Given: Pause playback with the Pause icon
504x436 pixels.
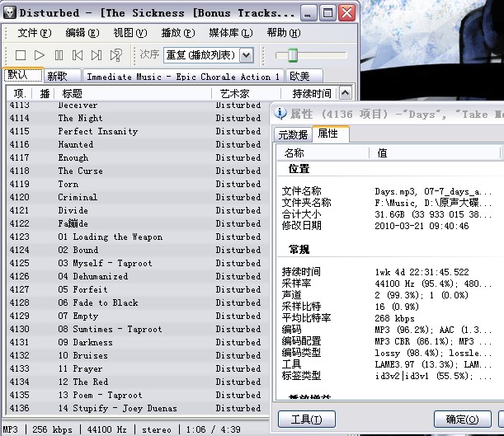Looking at the screenshot, I should [59, 55].
